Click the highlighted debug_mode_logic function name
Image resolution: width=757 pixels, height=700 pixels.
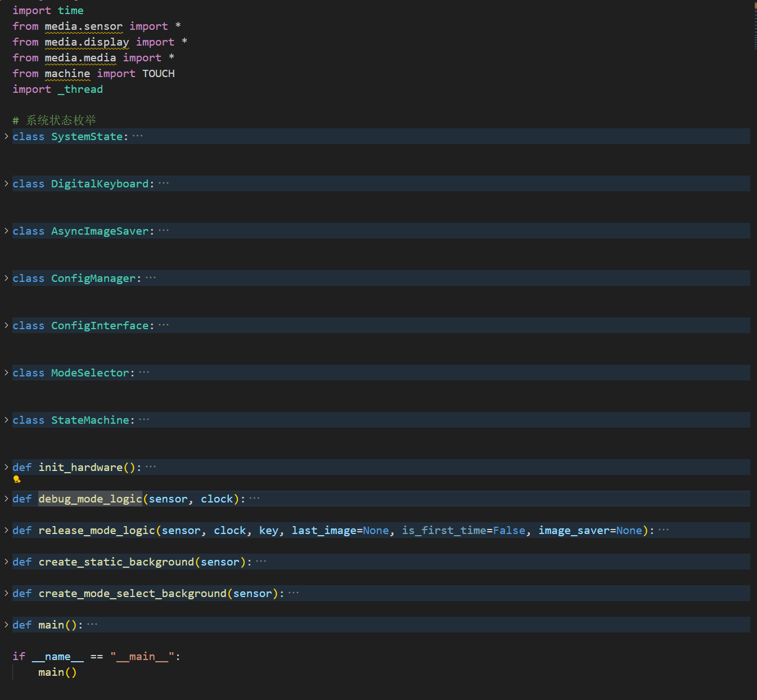tap(90, 499)
